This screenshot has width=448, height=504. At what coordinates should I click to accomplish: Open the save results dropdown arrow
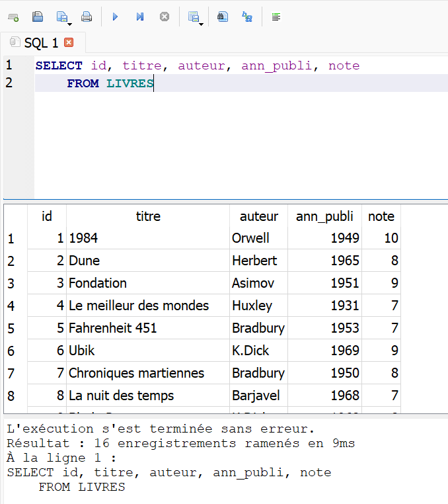(200, 24)
